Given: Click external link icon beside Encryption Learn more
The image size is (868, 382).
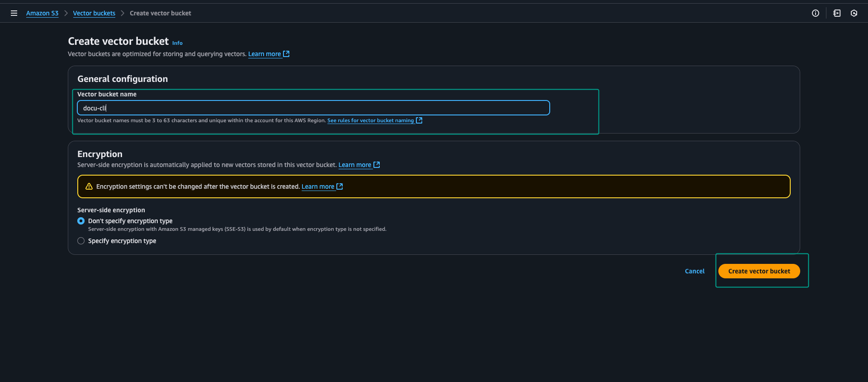Looking at the screenshot, I should (377, 165).
